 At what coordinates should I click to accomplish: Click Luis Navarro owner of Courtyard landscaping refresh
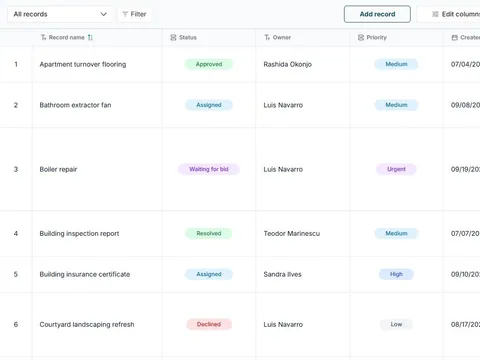click(x=283, y=324)
